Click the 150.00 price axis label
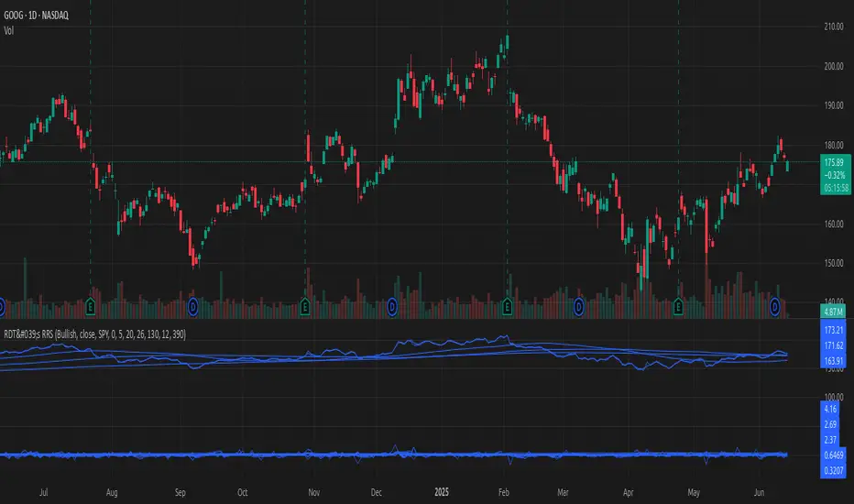Screen dimensions: 854x504 (x=833, y=263)
